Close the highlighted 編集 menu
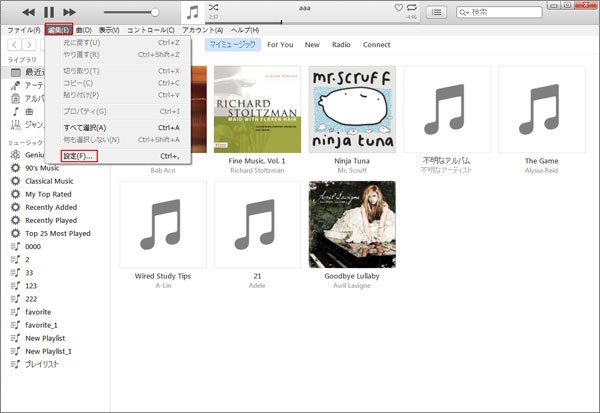600x413 pixels. pos(59,29)
